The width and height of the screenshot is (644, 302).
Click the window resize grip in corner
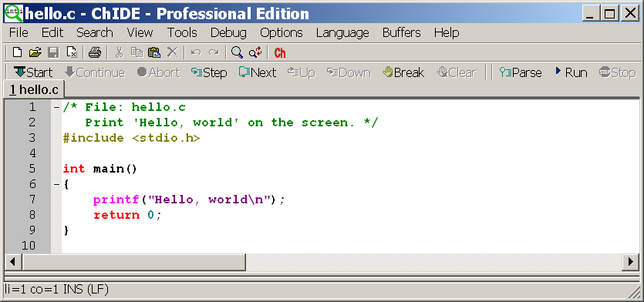(635, 292)
